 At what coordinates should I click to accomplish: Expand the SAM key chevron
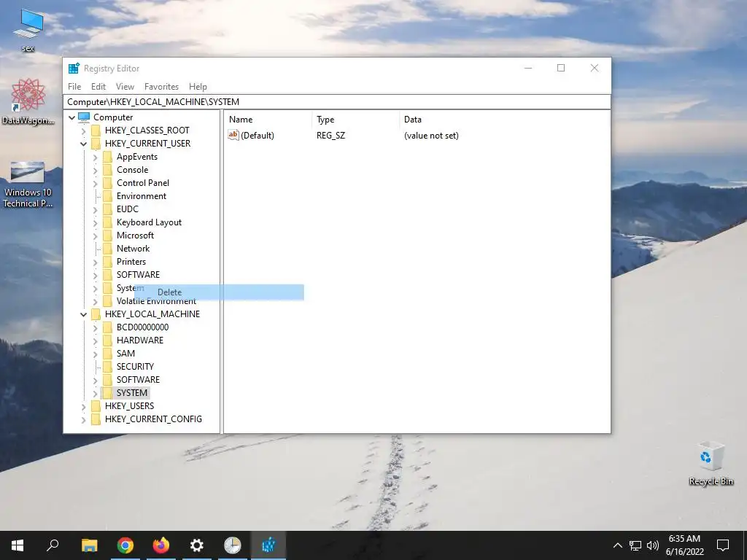(x=96, y=354)
